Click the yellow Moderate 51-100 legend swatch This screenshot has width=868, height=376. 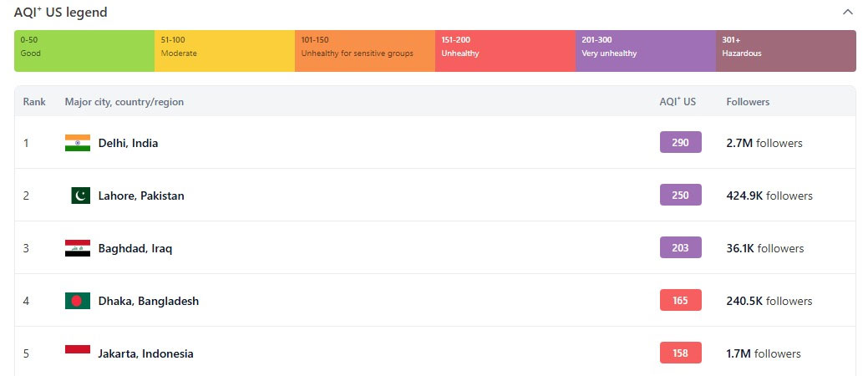coord(224,51)
